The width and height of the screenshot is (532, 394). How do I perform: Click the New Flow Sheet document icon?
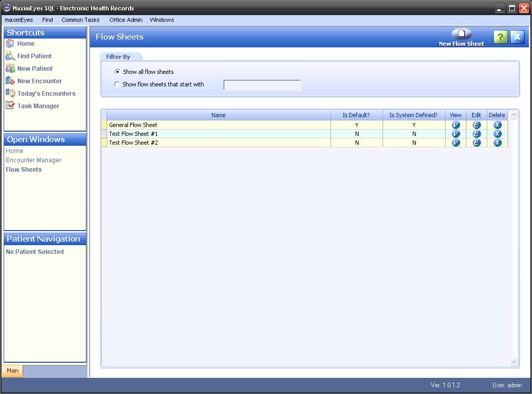coord(461,34)
